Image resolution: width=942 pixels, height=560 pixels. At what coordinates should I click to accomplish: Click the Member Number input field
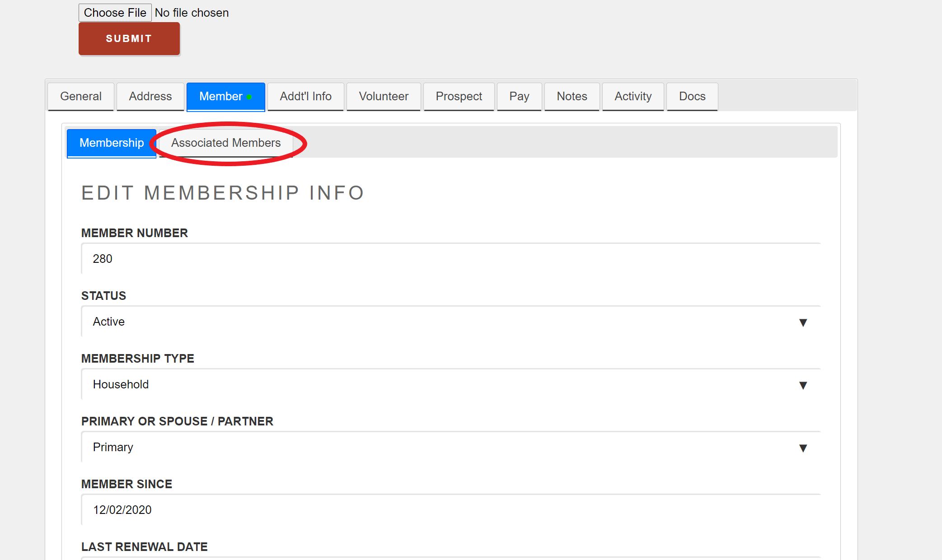point(451,259)
